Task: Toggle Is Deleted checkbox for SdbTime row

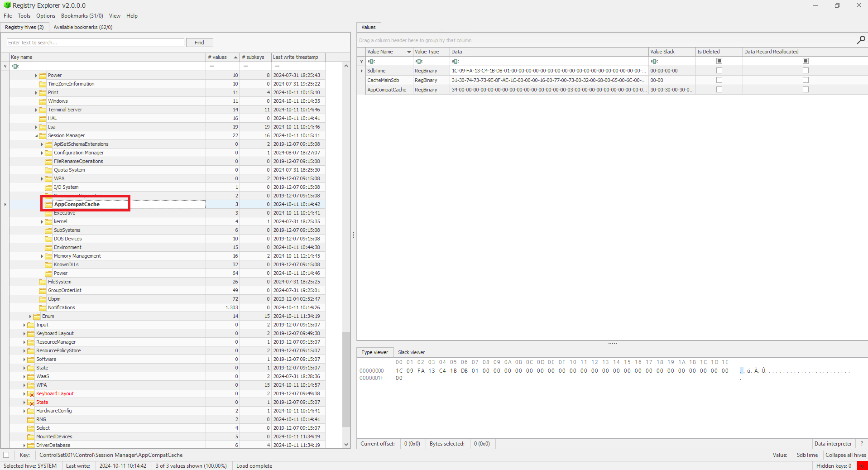Action: coord(719,71)
